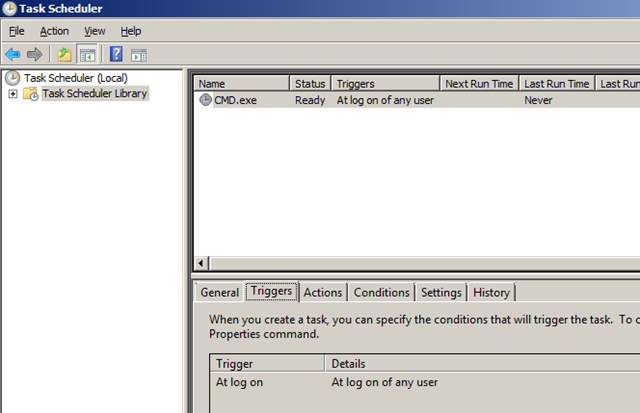
Task: Click the CMD.exe task clock icon
Action: 206,101
